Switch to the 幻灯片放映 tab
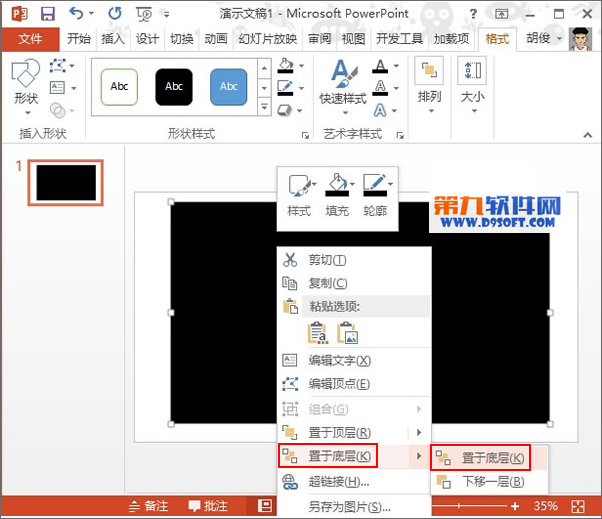The width and height of the screenshot is (602, 519). pyautogui.click(x=268, y=39)
